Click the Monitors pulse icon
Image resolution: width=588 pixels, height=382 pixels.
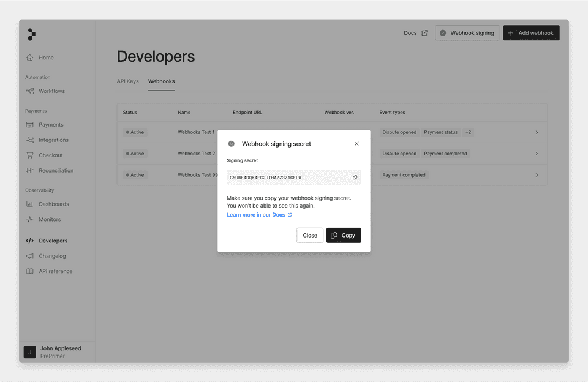[29, 219]
